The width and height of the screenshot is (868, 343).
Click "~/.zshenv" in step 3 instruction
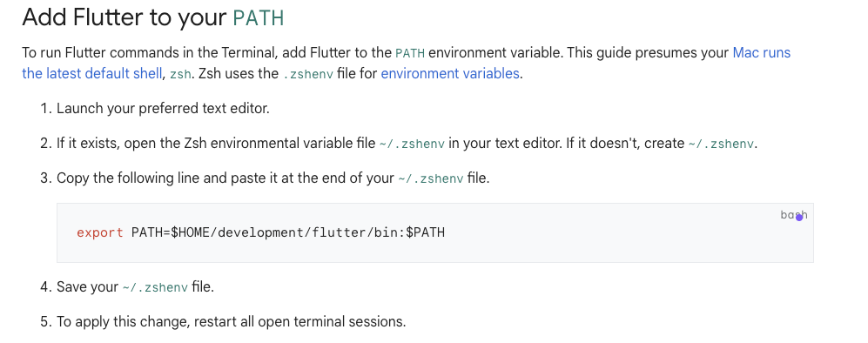point(431,178)
